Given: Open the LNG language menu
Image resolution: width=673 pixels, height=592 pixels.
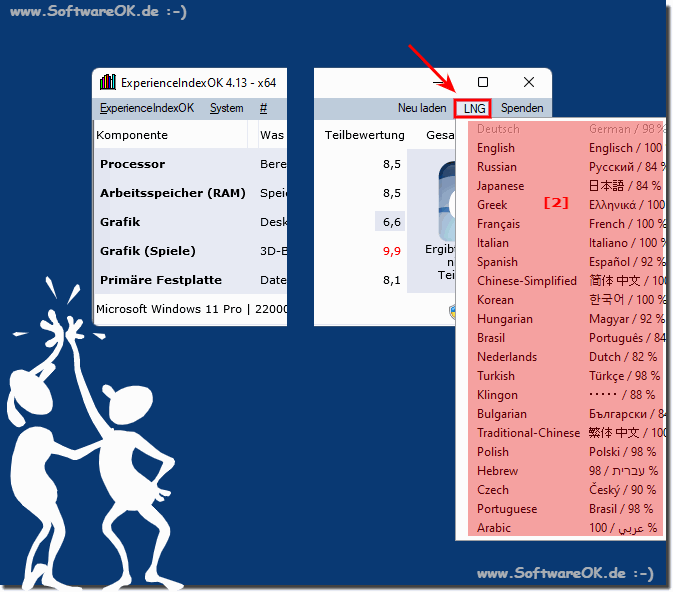Looking at the screenshot, I should 474,109.
